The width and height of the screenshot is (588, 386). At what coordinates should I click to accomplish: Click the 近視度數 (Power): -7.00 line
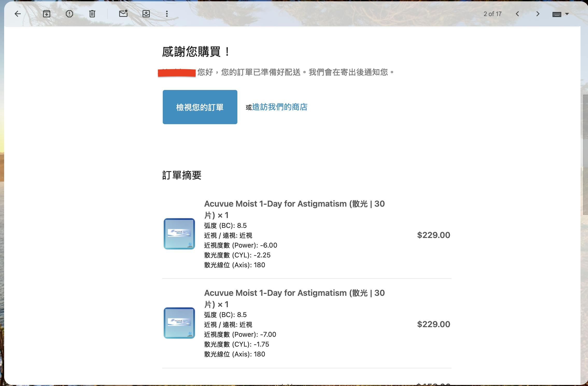point(240,334)
